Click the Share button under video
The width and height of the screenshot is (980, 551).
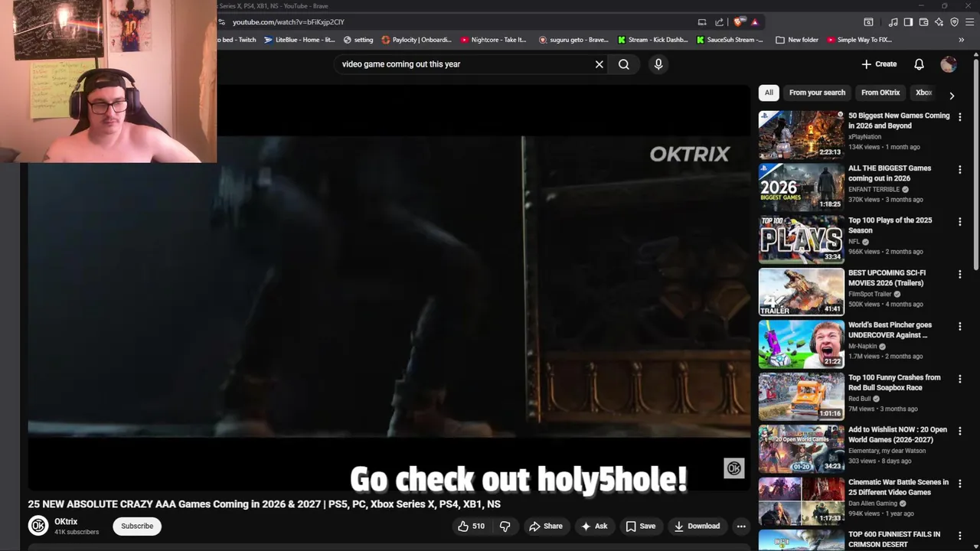coord(546,526)
